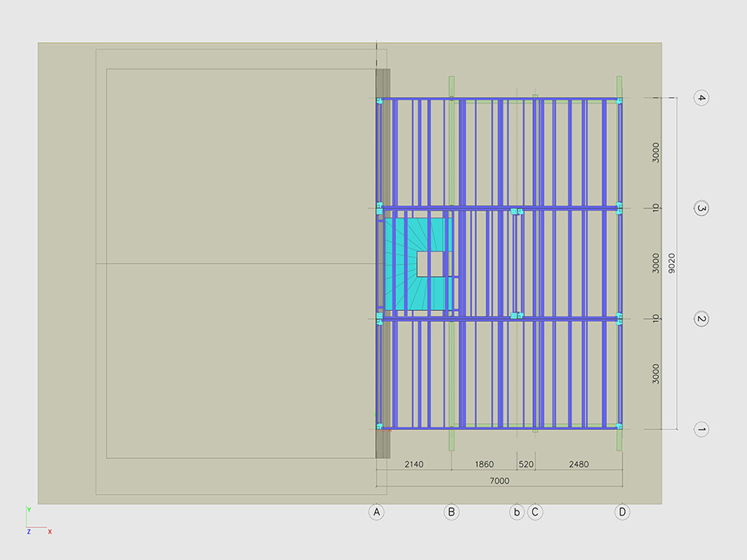
Task: Click the grid bubble labeled D
Action: [622, 512]
